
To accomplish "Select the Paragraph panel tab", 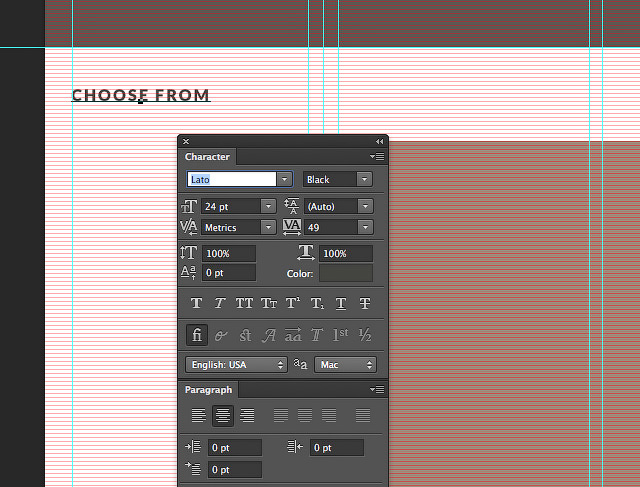I will click(208, 389).
